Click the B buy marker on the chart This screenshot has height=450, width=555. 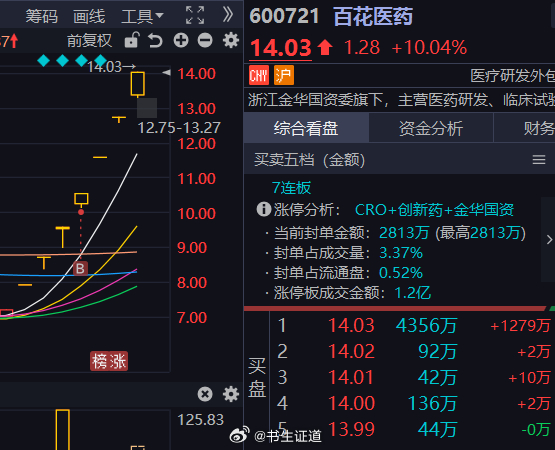tap(80, 269)
